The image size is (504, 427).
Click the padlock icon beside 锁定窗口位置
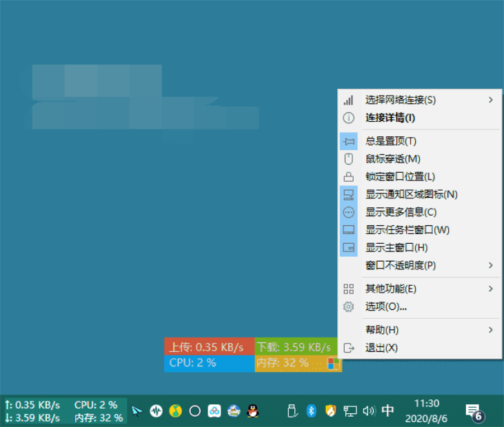pos(348,176)
